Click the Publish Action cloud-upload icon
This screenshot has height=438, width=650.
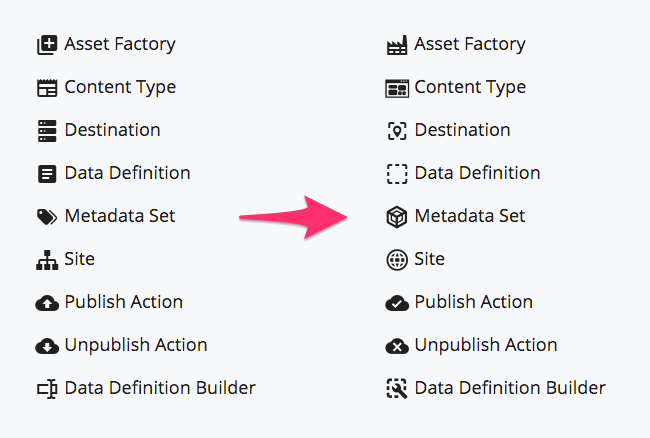pos(47,303)
